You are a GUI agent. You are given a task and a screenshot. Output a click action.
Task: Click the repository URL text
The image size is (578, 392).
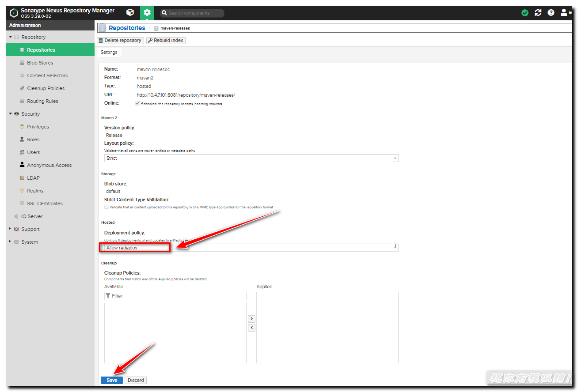point(186,95)
